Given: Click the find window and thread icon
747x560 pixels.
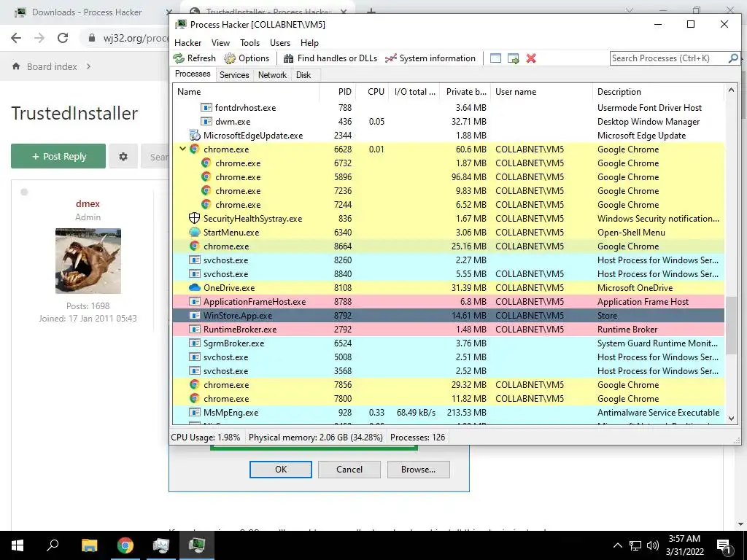Looking at the screenshot, I should pos(513,58).
